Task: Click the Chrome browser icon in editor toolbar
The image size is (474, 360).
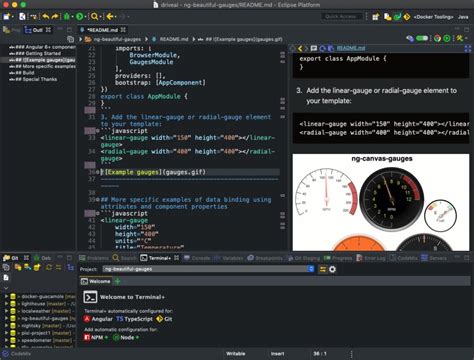Action: click(437, 38)
